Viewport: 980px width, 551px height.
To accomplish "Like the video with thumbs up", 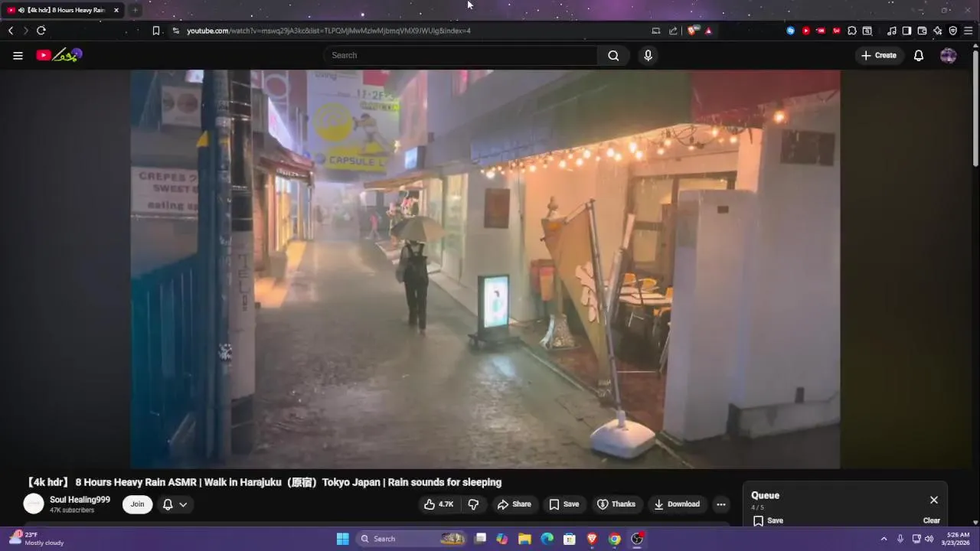I will pos(439,504).
